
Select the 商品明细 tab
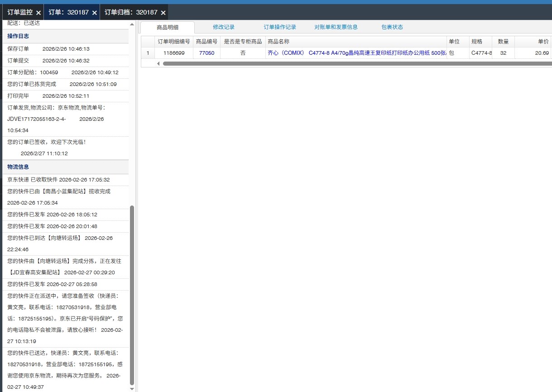(x=168, y=27)
